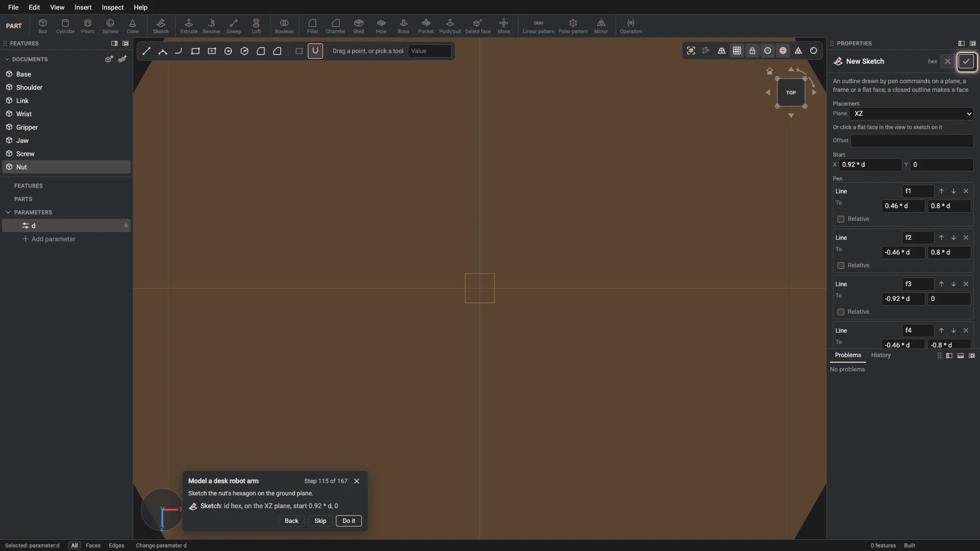980x551 pixels.
Task: Confirm the New Sketch with checkmark
Action: pos(966,62)
